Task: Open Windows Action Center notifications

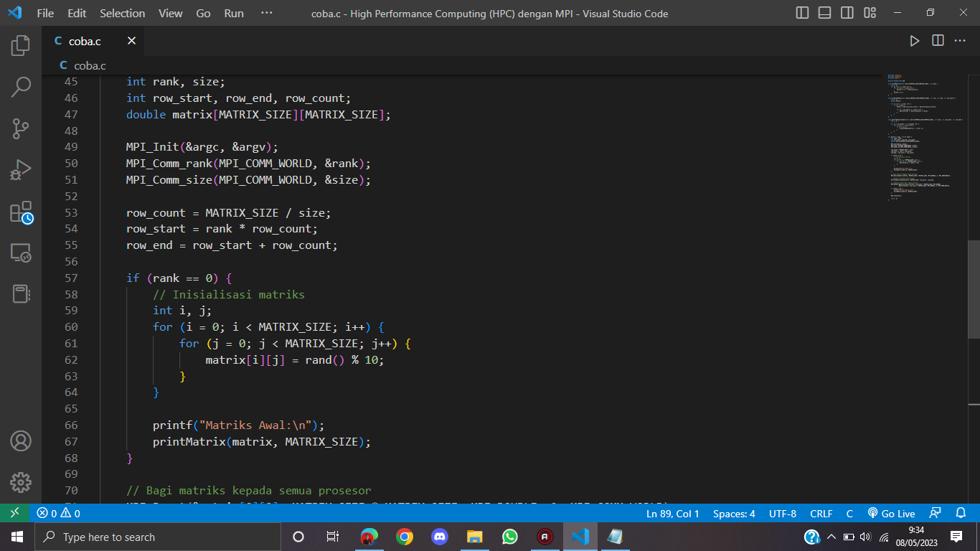Action: click(x=956, y=537)
